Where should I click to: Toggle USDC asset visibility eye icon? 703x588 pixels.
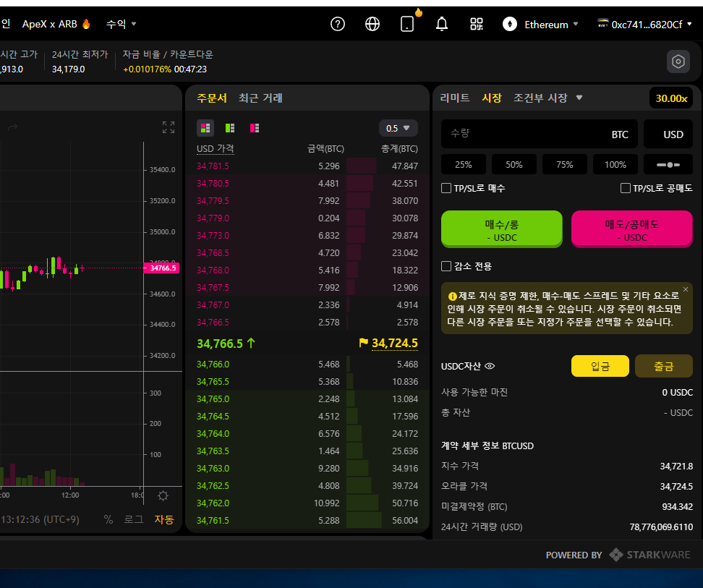[490, 366]
